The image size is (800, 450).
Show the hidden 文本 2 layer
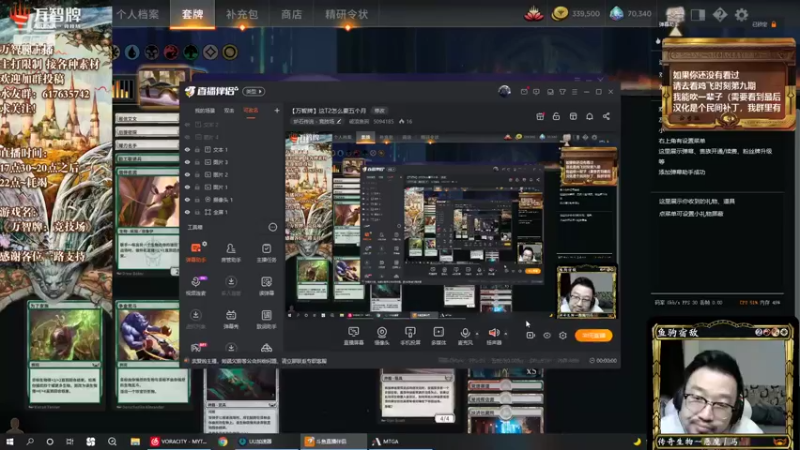[x=187, y=124]
